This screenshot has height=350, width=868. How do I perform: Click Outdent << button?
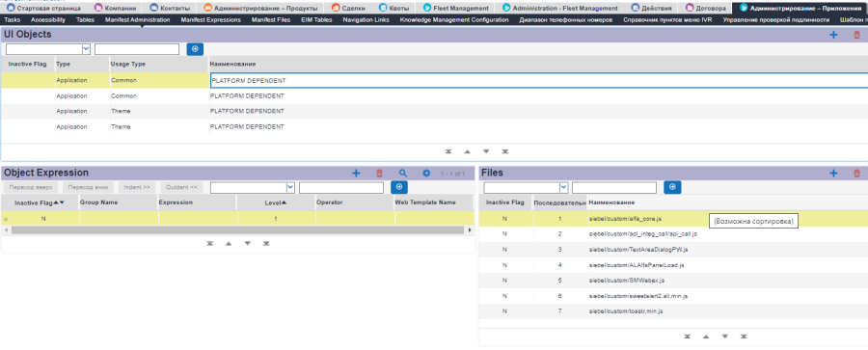[x=181, y=187]
